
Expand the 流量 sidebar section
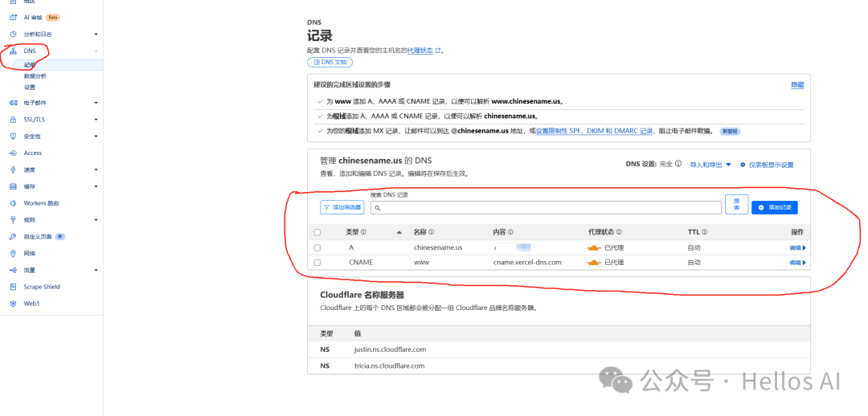pos(96,270)
